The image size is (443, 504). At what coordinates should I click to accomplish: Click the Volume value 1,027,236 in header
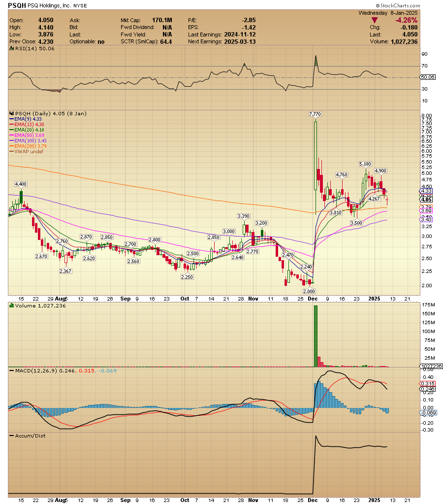[405, 41]
